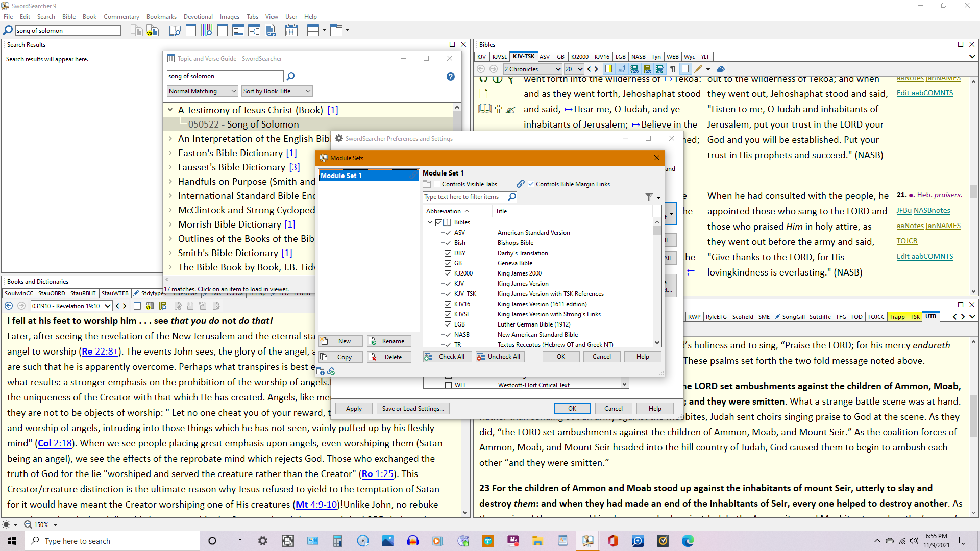Open Topic and Verse Guide help icon

tap(450, 77)
